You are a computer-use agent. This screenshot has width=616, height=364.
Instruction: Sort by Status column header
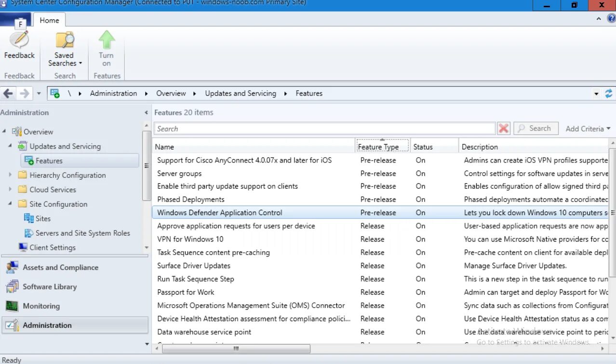(x=434, y=147)
